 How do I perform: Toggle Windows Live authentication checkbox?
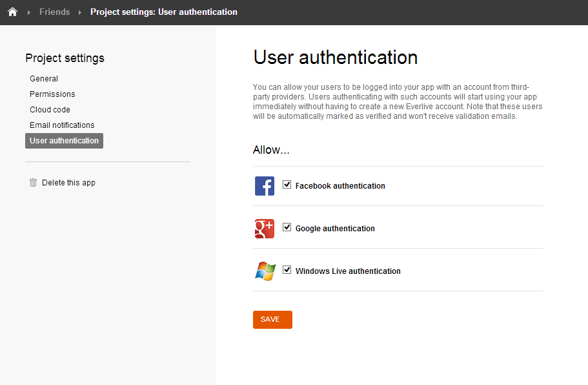(x=287, y=270)
